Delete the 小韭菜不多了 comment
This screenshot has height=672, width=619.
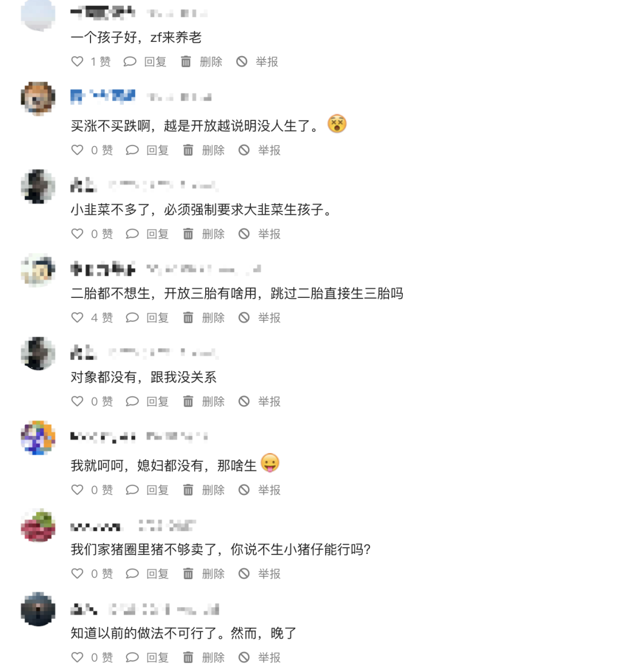pos(203,234)
